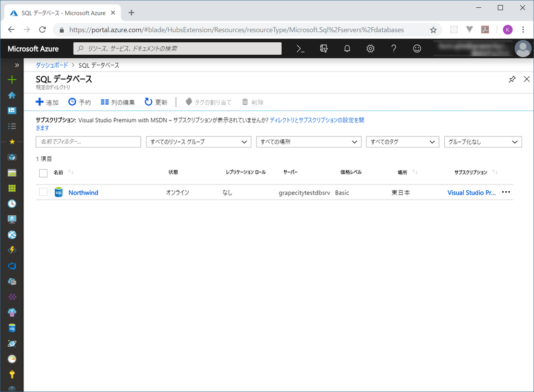Open the Chrome three-dot menu

[x=523, y=30]
